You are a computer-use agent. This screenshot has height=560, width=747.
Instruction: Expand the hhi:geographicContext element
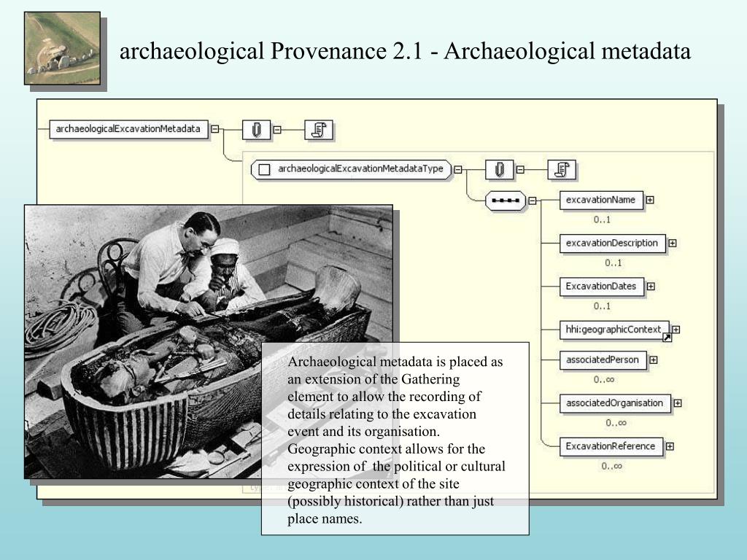point(676,330)
